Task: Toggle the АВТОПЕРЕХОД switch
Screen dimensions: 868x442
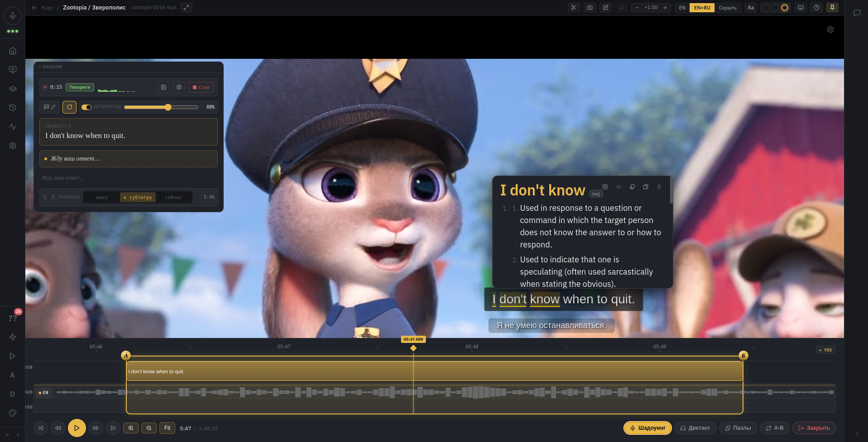Action: [86, 107]
